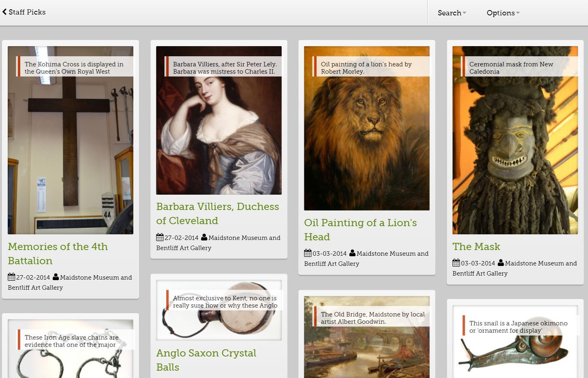Open the Memories of the 4th Battalion title link
This screenshot has height=378, width=588.
click(58, 254)
